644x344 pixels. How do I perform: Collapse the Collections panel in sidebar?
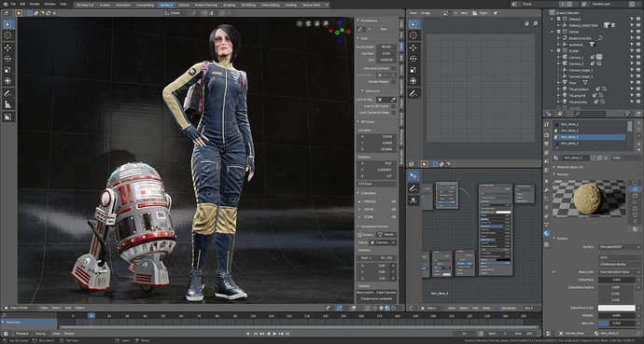[x=358, y=193]
